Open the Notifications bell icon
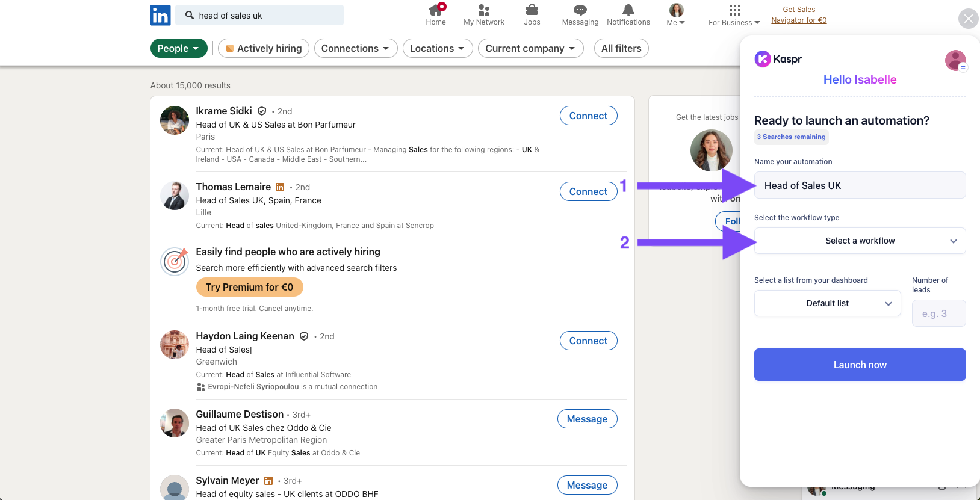Viewport: 980px width, 500px height. click(628, 10)
